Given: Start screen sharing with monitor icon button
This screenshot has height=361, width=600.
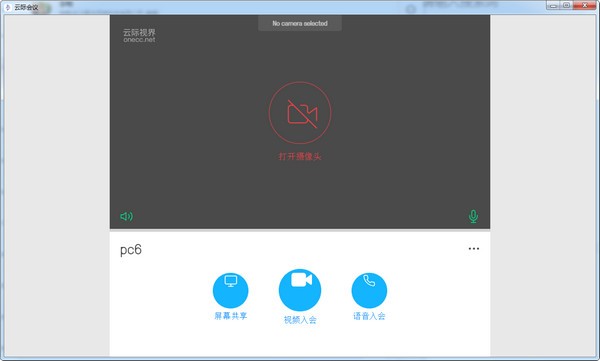Looking at the screenshot, I should coord(230,291).
